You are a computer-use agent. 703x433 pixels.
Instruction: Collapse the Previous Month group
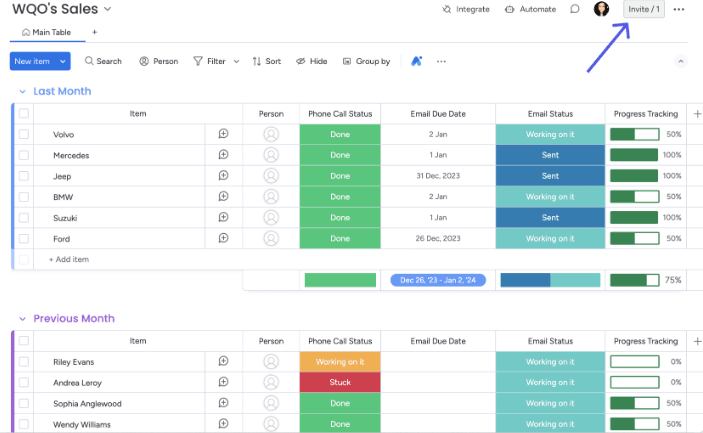coord(22,319)
